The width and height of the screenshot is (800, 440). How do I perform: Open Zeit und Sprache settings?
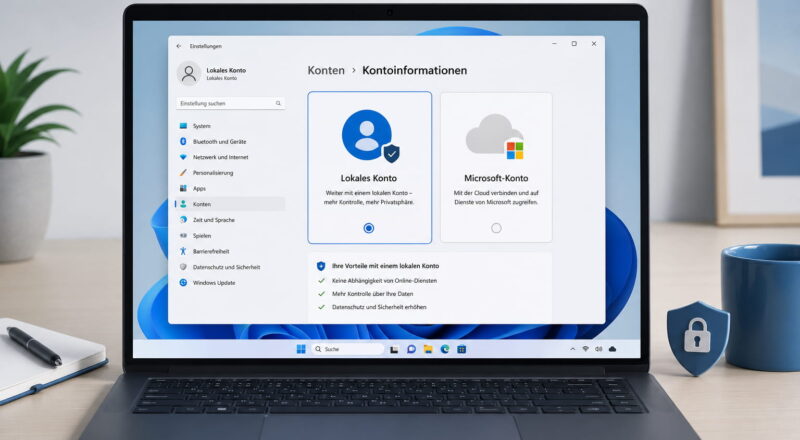click(230, 220)
